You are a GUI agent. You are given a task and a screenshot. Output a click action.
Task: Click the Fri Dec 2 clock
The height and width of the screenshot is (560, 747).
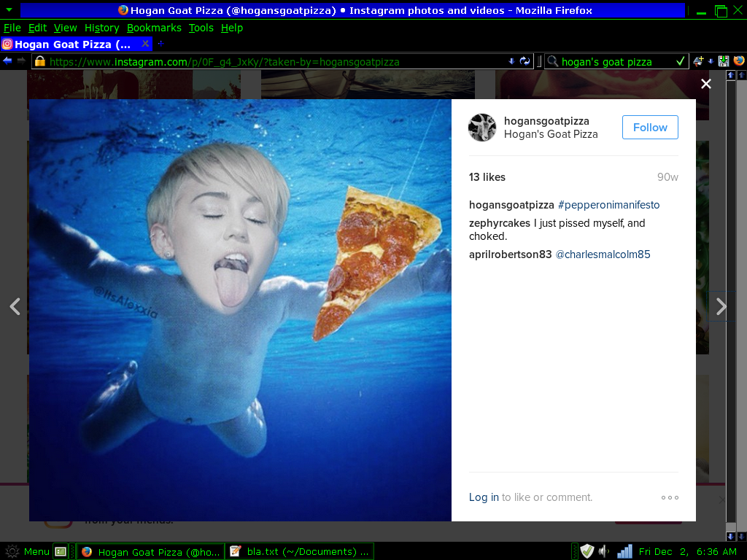687,551
